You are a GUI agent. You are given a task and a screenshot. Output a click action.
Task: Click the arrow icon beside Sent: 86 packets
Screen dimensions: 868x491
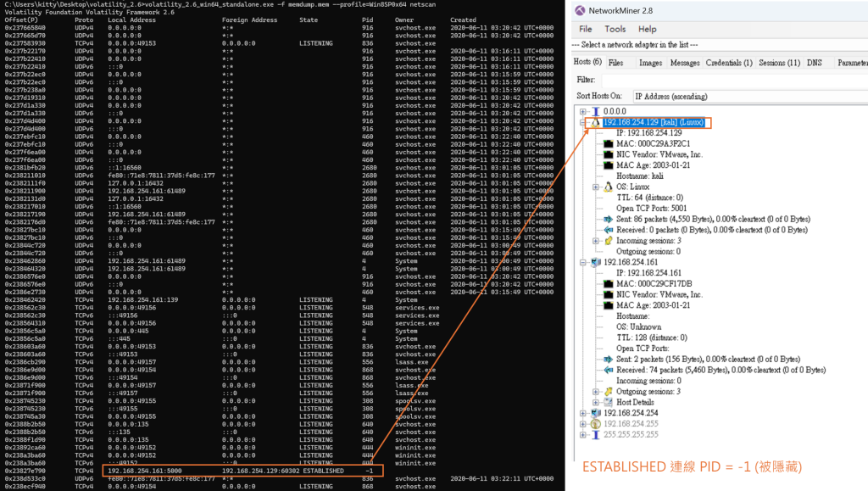pyautogui.click(x=609, y=219)
